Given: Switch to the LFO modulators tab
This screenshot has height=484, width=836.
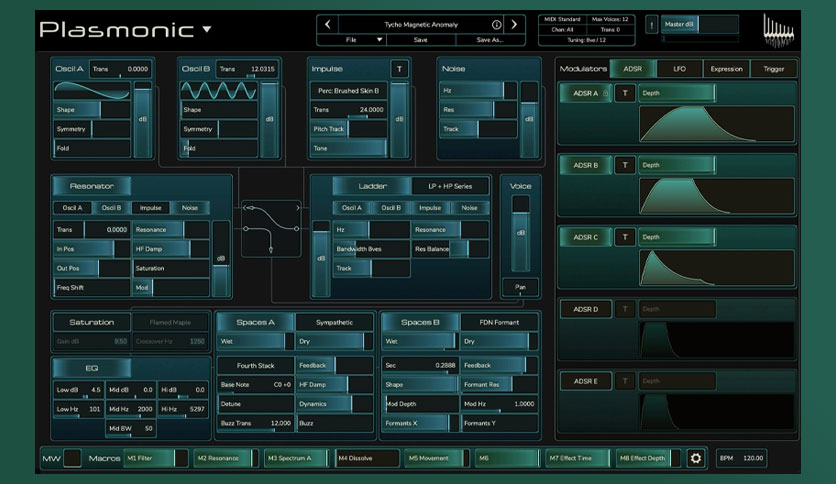Looking at the screenshot, I should [679, 69].
